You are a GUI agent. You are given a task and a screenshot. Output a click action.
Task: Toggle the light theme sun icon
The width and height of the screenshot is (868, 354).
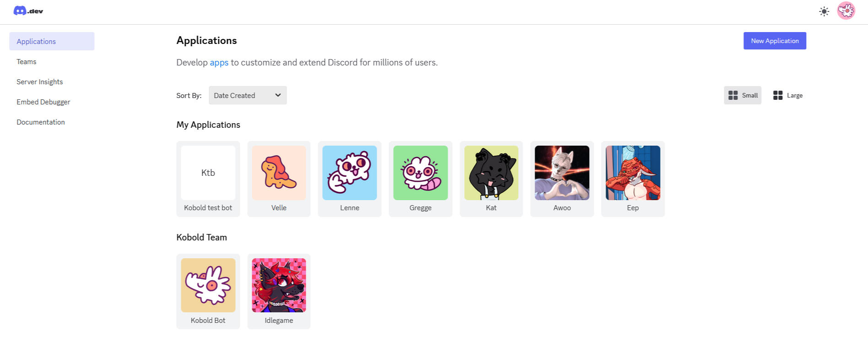point(824,11)
